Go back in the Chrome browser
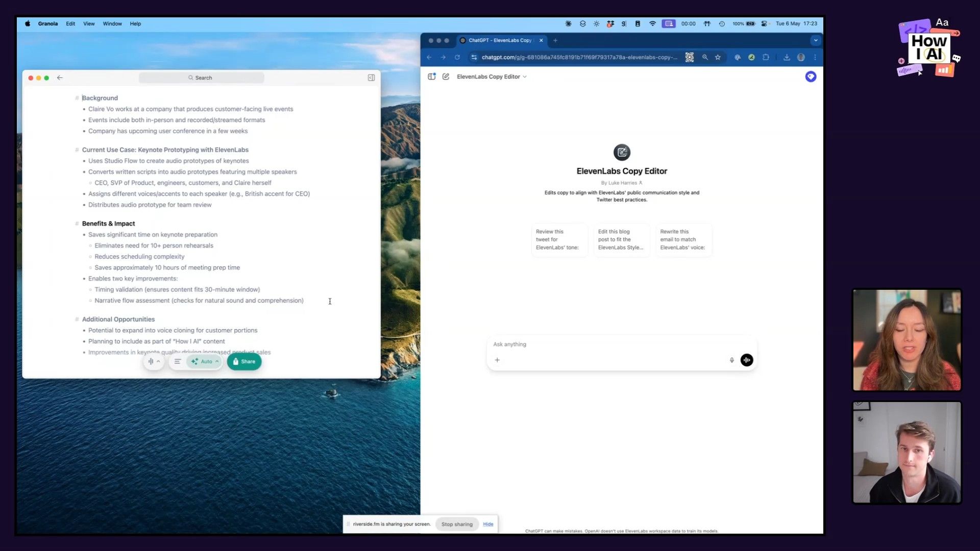980x551 pixels. click(429, 57)
